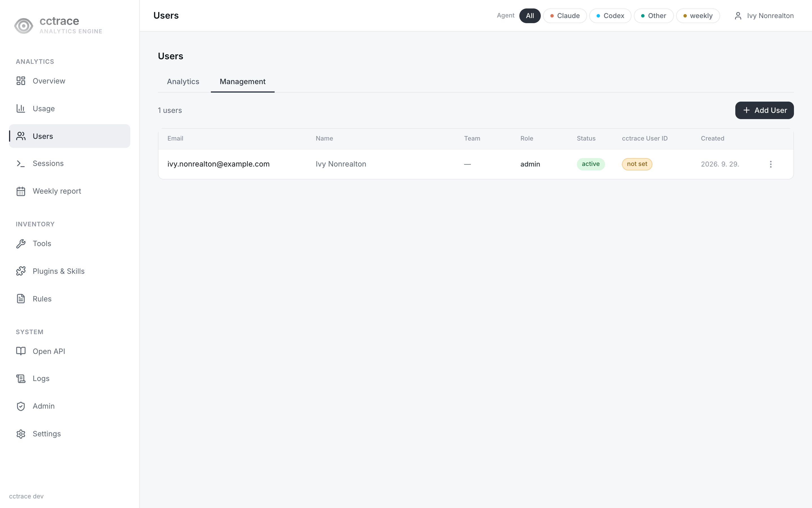Click the Created column header
The image size is (812, 508).
(x=712, y=138)
